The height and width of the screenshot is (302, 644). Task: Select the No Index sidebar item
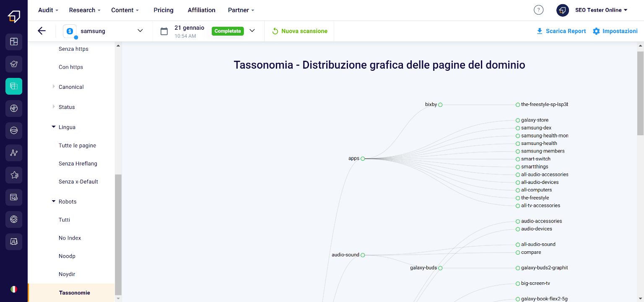(70, 238)
